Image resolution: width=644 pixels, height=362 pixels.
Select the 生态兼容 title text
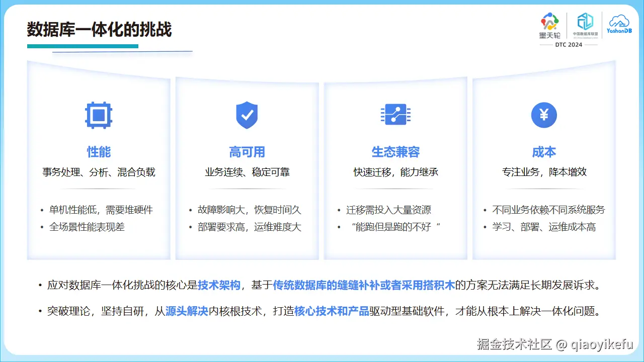click(395, 152)
